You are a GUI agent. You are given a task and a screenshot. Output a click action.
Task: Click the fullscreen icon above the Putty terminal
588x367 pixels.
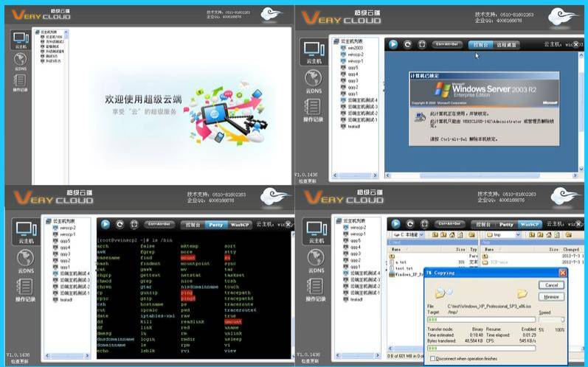pos(134,224)
